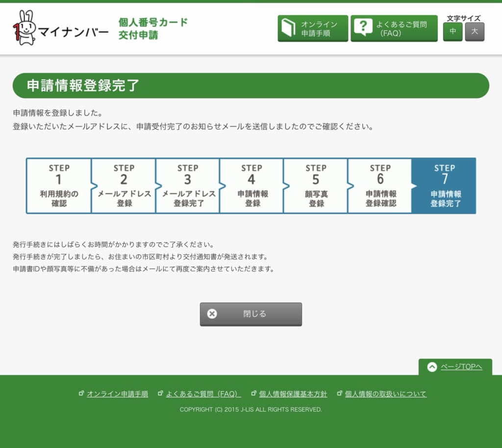Click the My Number rabbit mascot logo
This screenshot has height=448, width=502.
click(x=25, y=28)
